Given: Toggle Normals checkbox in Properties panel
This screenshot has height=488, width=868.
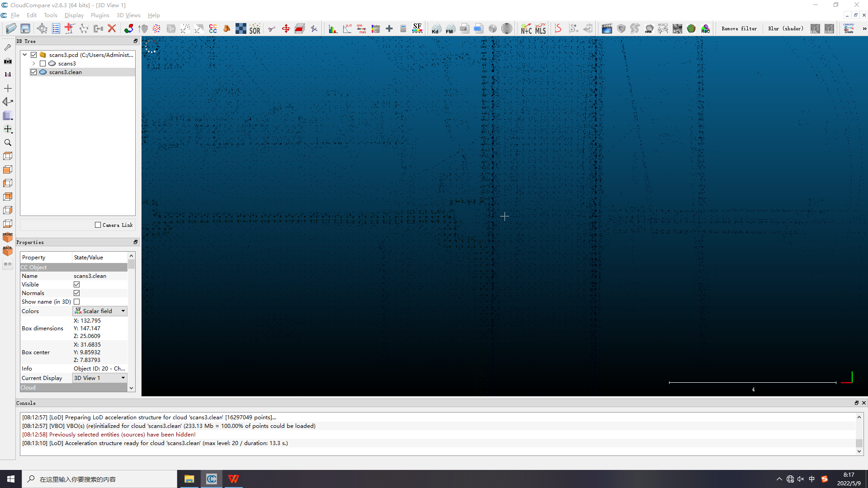Looking at the screenshot, I should click(76, 292).
